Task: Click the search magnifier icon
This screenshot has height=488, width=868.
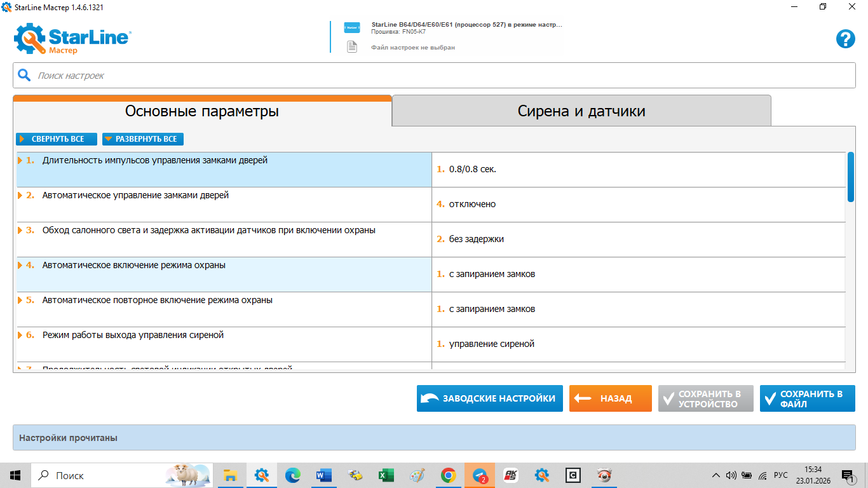Action: [x=24, y=75]
